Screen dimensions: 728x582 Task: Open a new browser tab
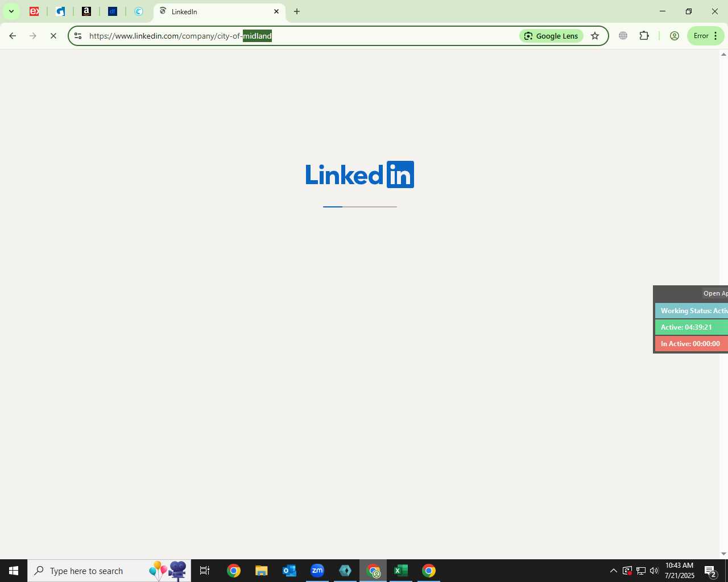pyautogui.click(x=297, y=11)
